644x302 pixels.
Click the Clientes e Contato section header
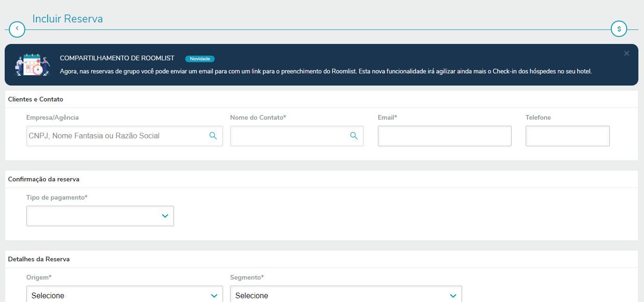pos(36,99)
